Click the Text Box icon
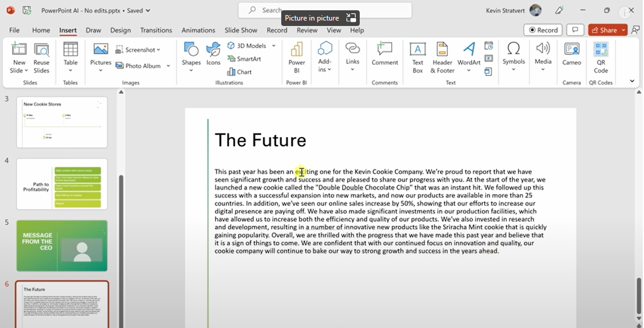This screenshot has width=644, height=328. click(417, 56)
